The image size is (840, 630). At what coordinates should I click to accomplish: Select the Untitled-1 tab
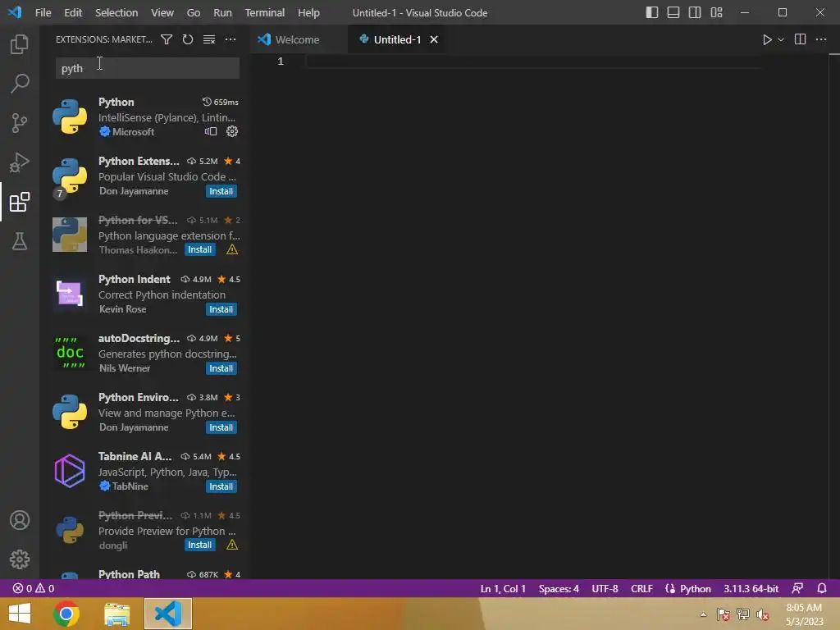397,39
